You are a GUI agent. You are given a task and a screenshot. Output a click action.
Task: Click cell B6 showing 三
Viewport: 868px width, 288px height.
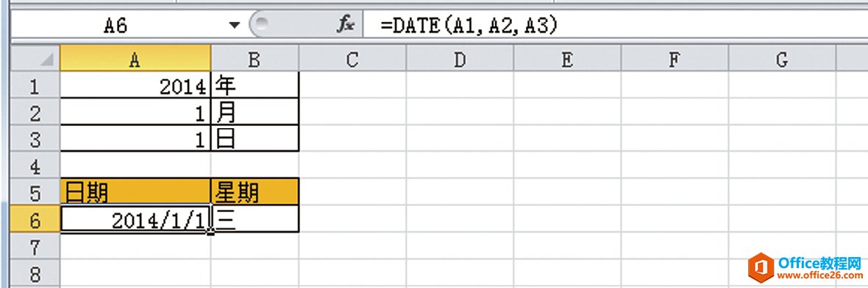point(255,219)
